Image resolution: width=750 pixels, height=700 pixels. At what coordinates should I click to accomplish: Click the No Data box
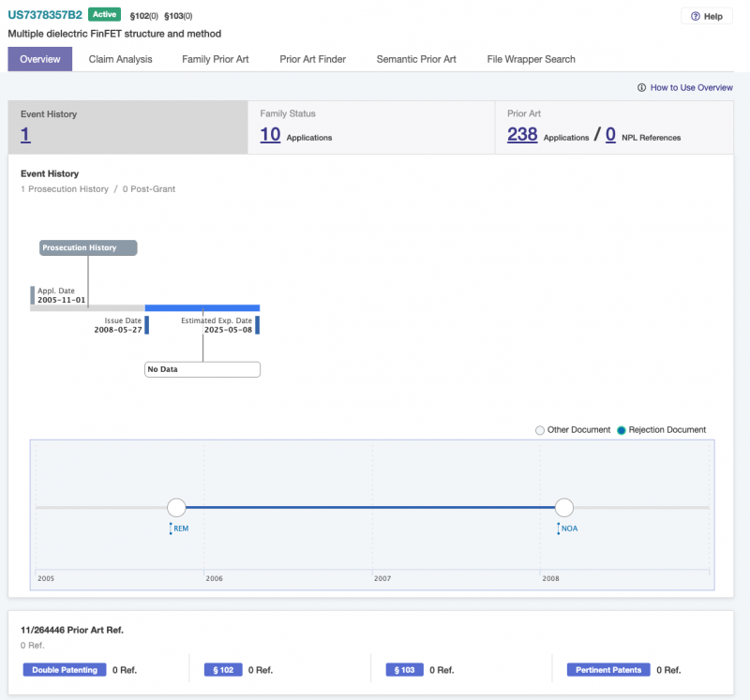202,369
